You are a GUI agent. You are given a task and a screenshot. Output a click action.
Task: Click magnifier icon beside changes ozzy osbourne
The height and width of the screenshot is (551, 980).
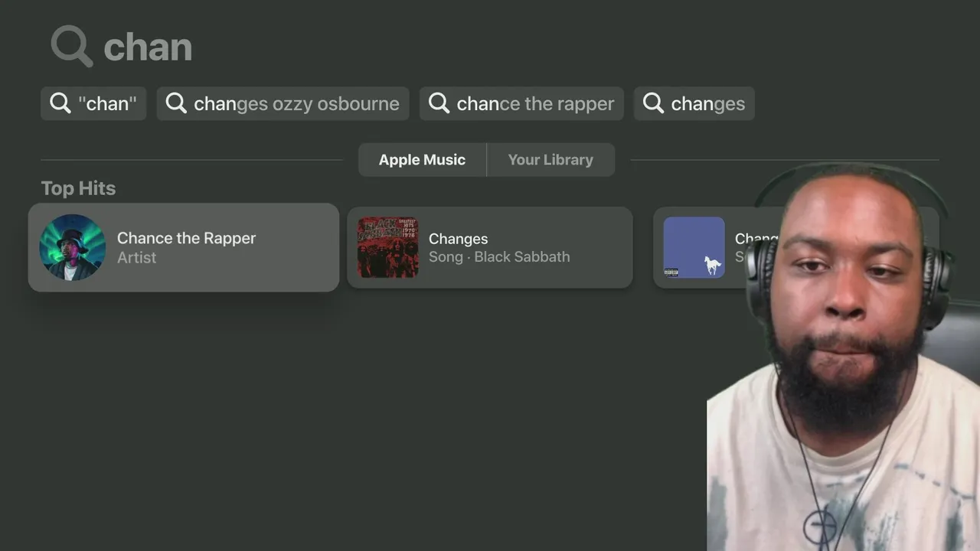176,103
